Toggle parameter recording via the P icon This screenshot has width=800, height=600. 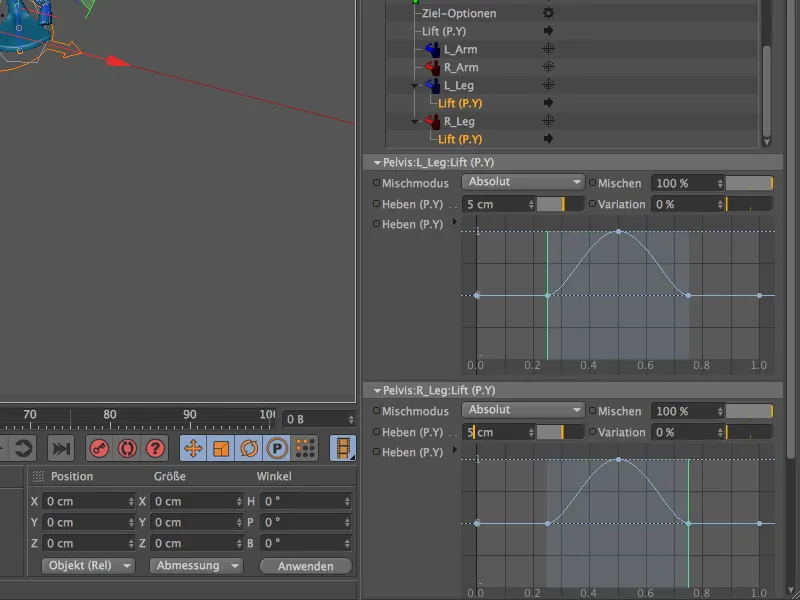pos(275,448)
